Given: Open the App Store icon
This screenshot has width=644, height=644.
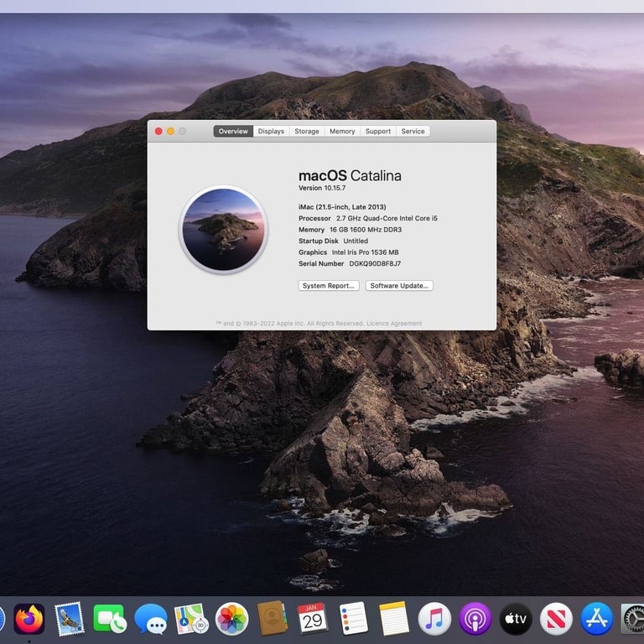Looking at the screenshot, I should click(x=597, y=619).
